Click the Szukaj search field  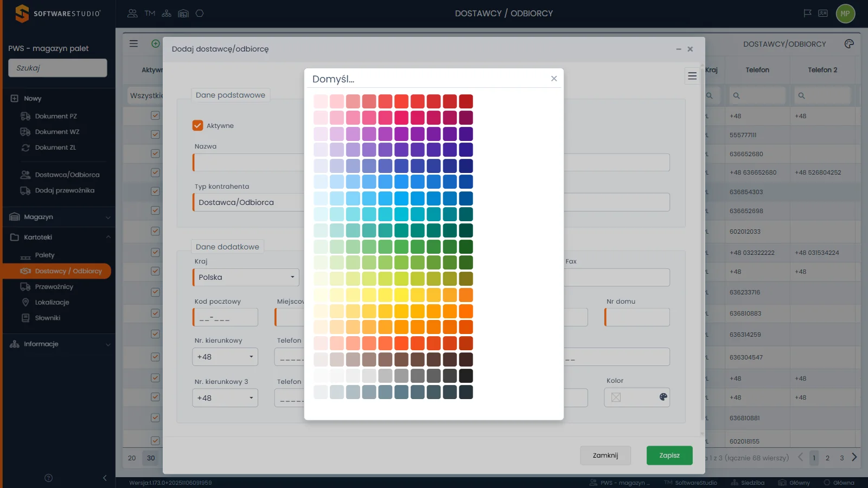(x=58, y=68)
